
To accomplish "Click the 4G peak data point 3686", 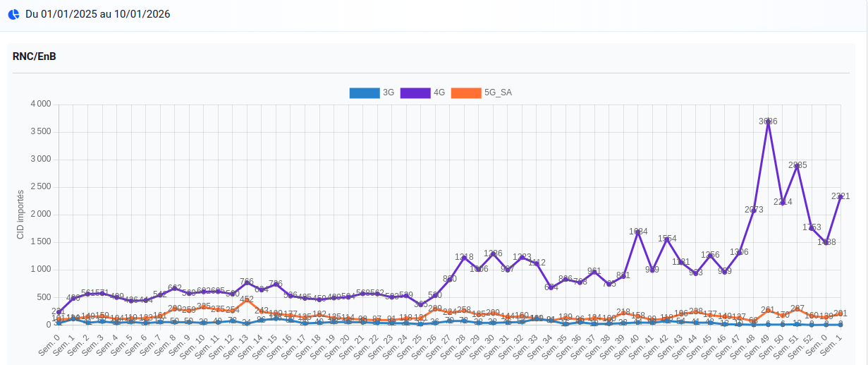I will pos(768,121).
